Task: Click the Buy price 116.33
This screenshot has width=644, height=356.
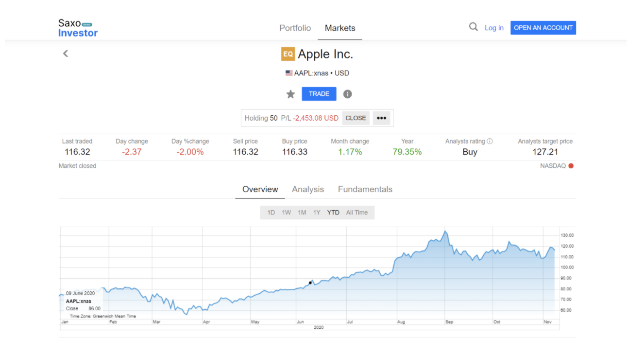Action: (295, 152)
